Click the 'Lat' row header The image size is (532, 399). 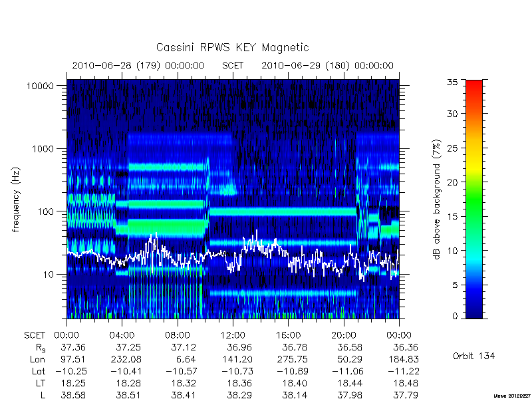coord(39,371)
